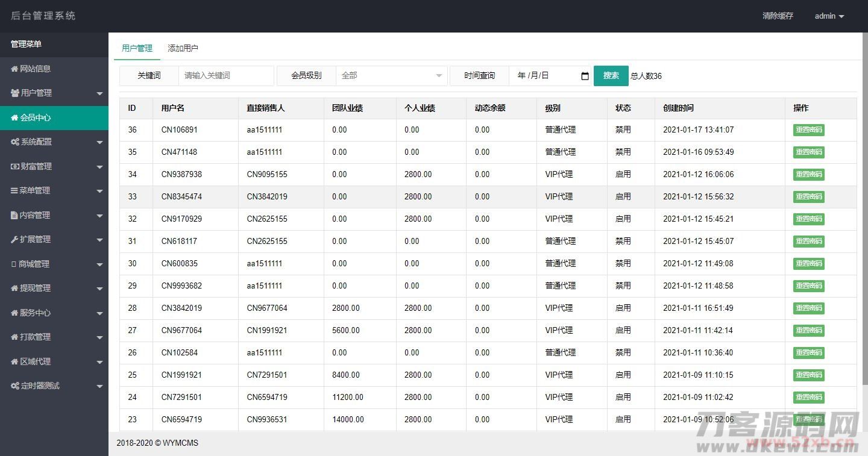Viewport: 868px width, 456px height.
Task: Click the calendar icon in the date field
Action: pos(584,76)
